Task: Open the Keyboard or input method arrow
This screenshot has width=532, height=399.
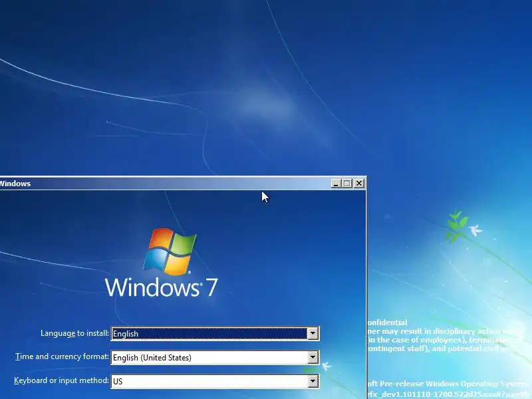Action: pos(313,381)
